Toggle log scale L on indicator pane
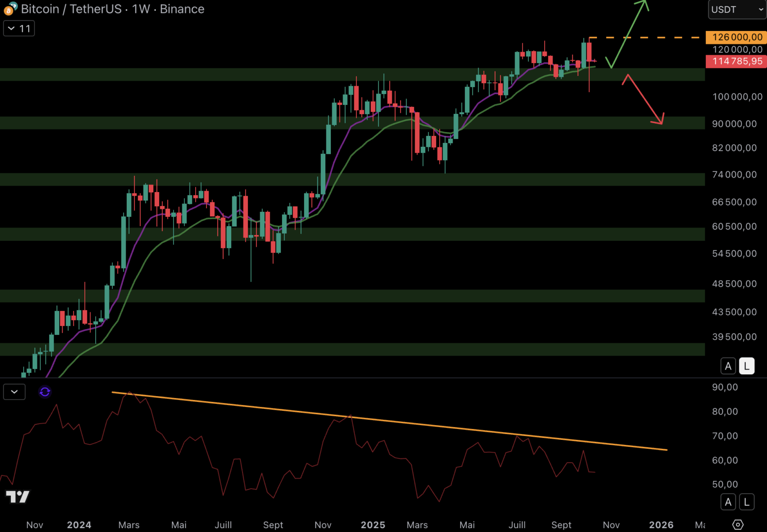767x532 pixels. [x=746, y=502]
